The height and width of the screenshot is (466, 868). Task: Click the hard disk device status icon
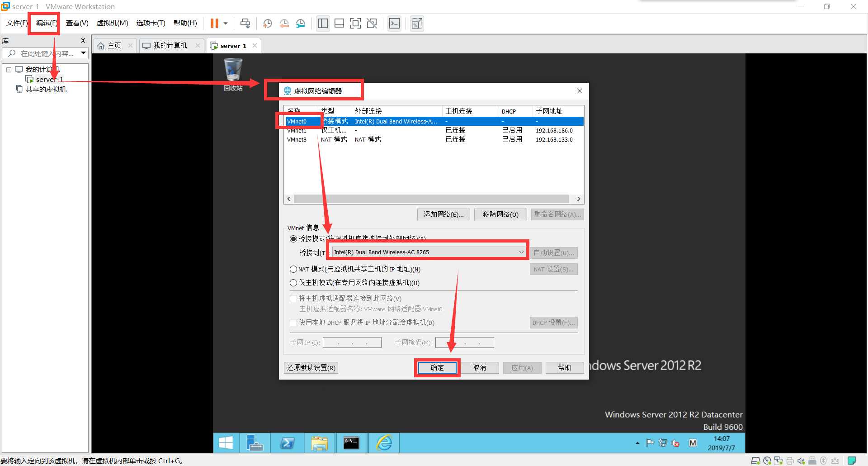pos(755,461)
